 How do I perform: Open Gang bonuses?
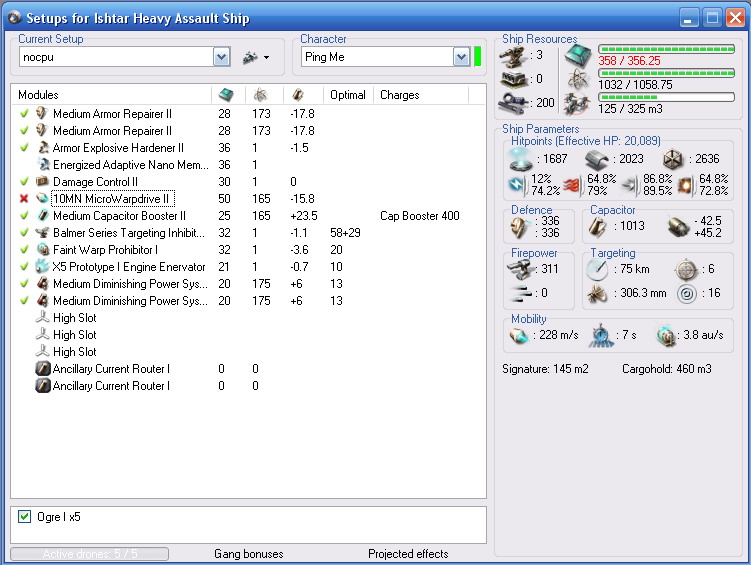click(x=248, y=554)
